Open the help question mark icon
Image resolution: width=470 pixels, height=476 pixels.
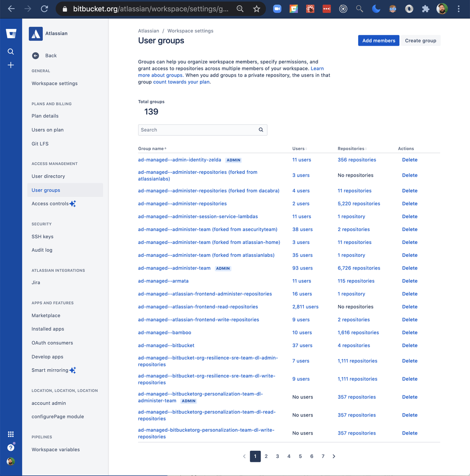coord(10,447)
